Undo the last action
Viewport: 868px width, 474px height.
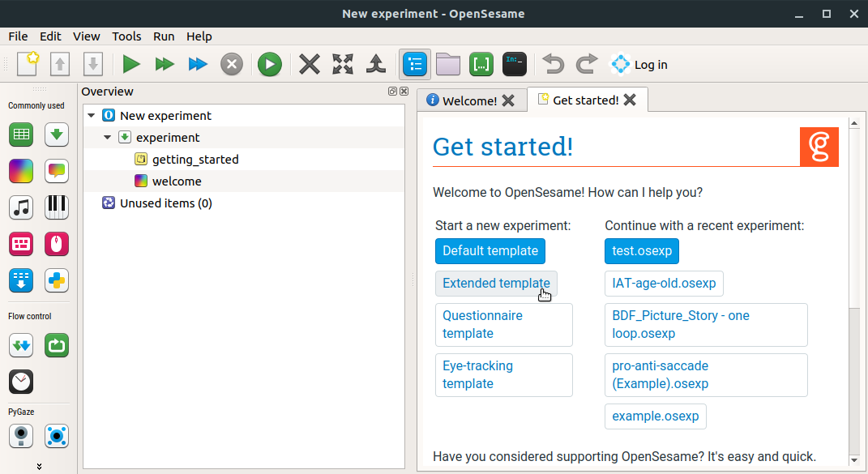553,64
